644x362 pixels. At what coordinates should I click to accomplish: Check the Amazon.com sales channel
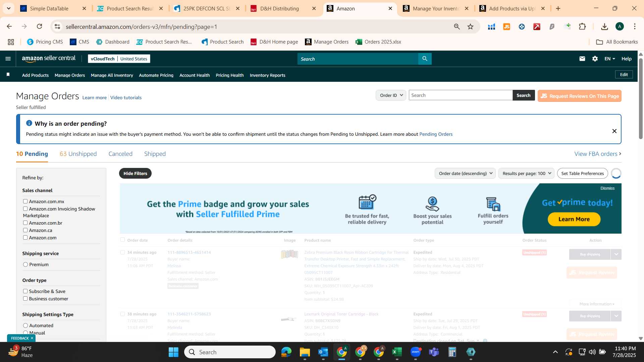pyautogui.click(x=25, y=237)
